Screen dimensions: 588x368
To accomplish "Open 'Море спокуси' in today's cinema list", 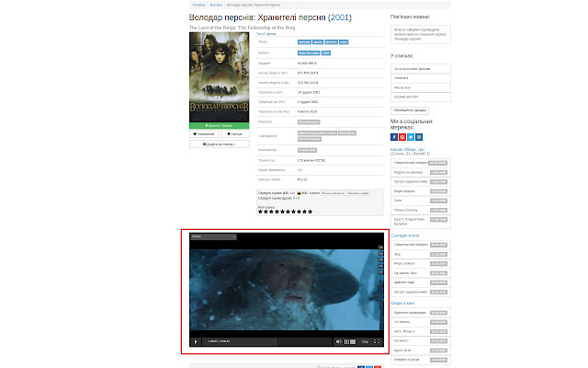I will (421, 264).
